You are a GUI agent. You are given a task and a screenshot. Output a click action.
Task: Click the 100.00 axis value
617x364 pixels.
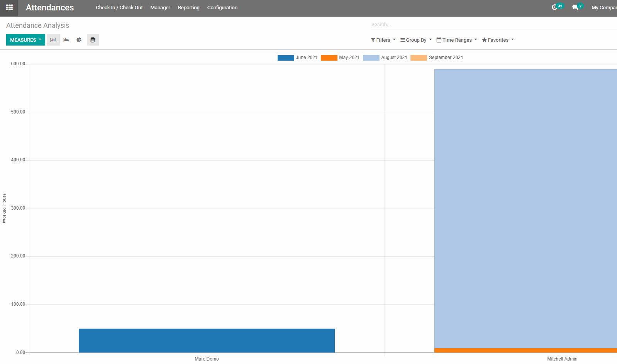(18, 304)
